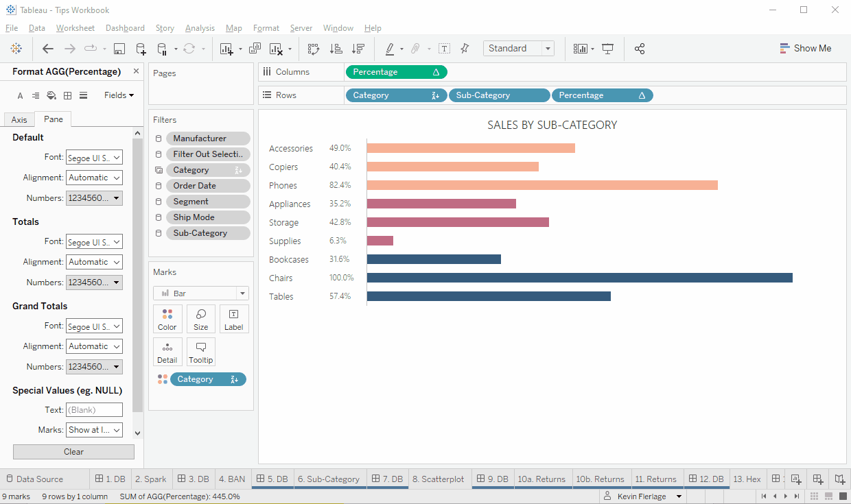Click the Sub-Category pill on Rows shelf

pyautogui.click(x=500, y=95)
